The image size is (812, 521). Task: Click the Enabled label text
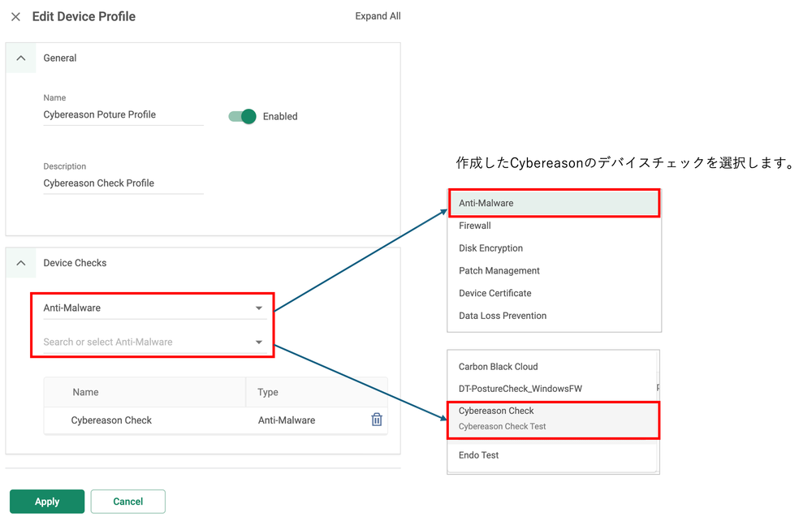[x=280, y=116]
